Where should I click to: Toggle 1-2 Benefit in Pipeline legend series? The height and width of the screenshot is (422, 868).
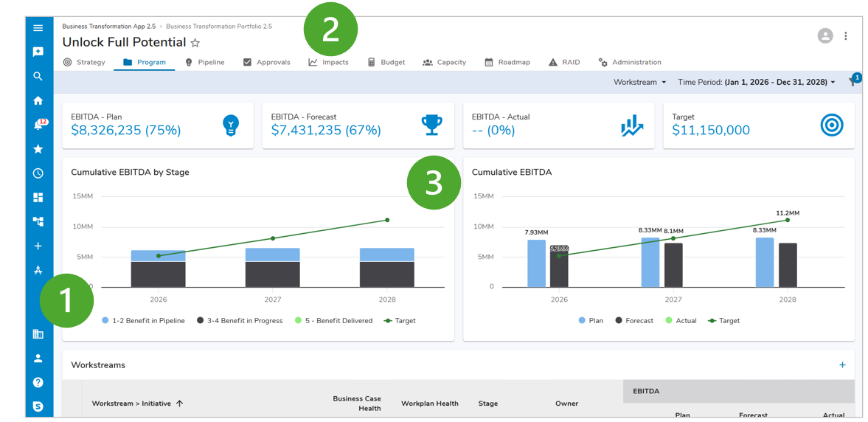144,321
